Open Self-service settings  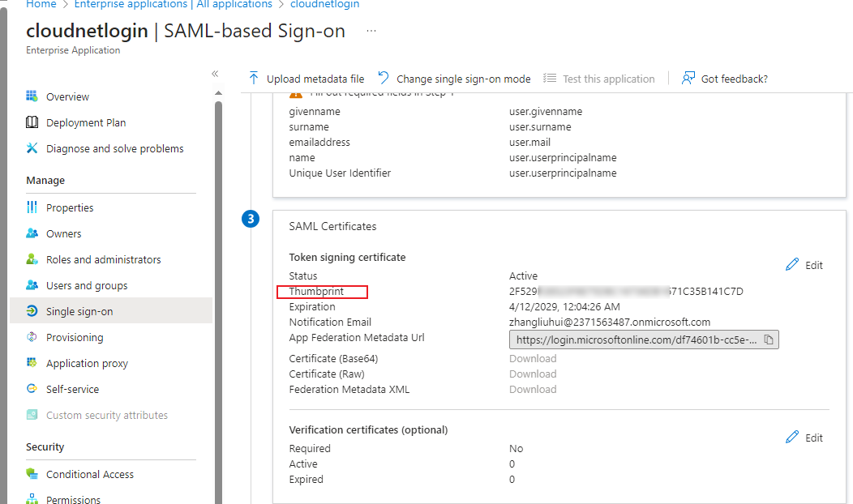click(x=72, y=389)
